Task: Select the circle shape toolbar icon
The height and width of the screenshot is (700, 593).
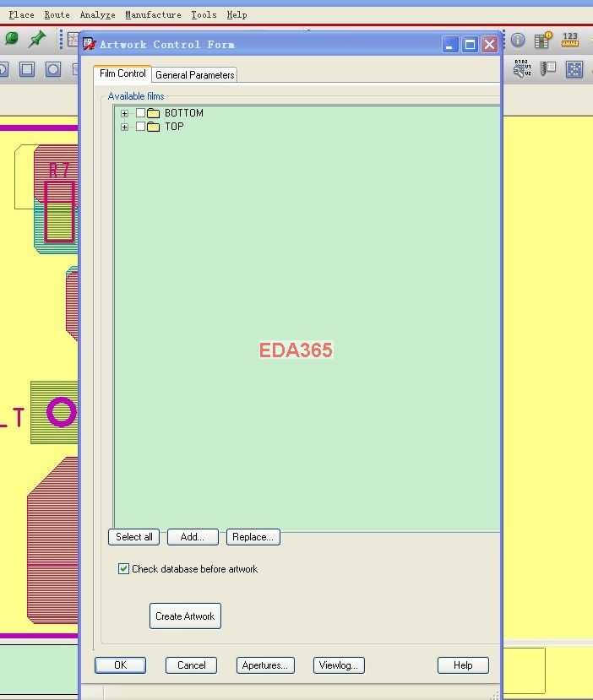Action: 53,69
